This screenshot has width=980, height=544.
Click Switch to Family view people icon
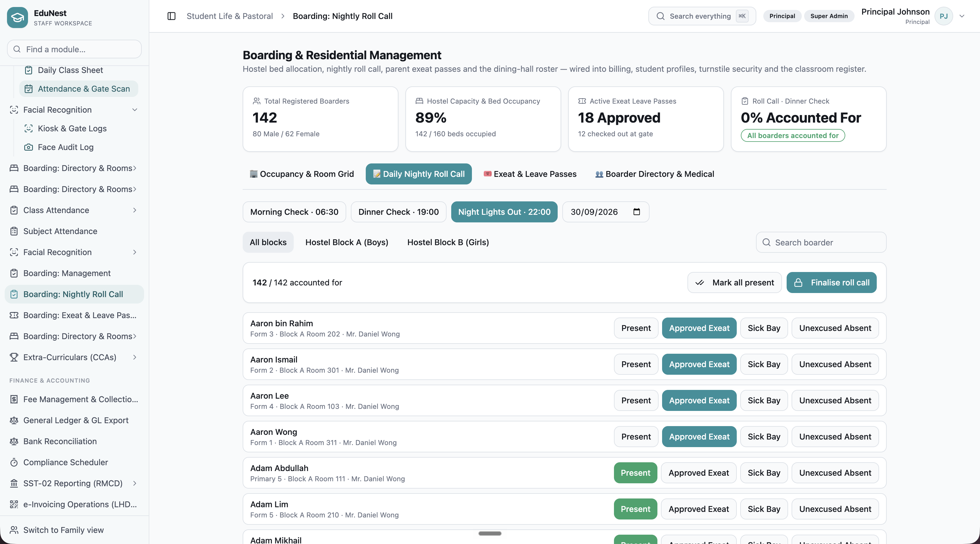14,530
